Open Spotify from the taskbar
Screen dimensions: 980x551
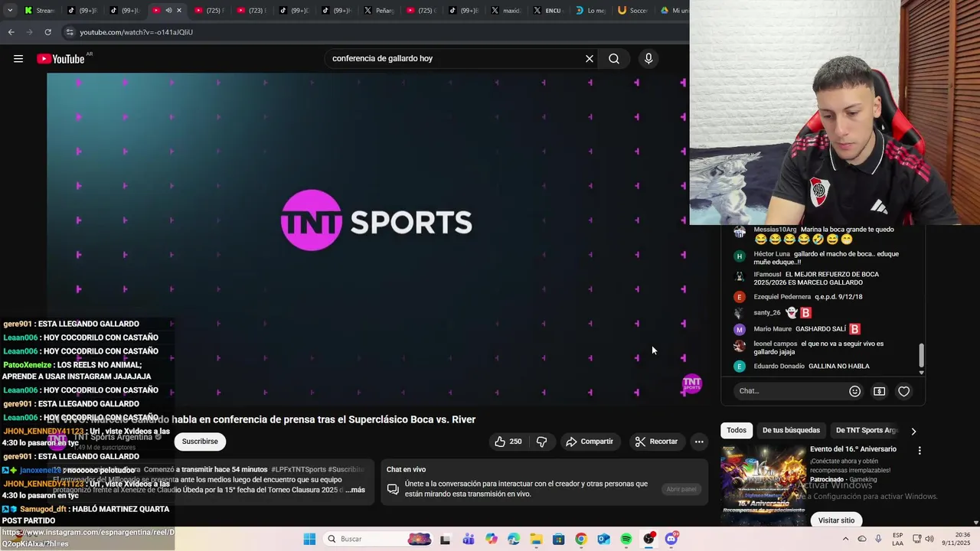pyautogui.click(x=626, y=539)
